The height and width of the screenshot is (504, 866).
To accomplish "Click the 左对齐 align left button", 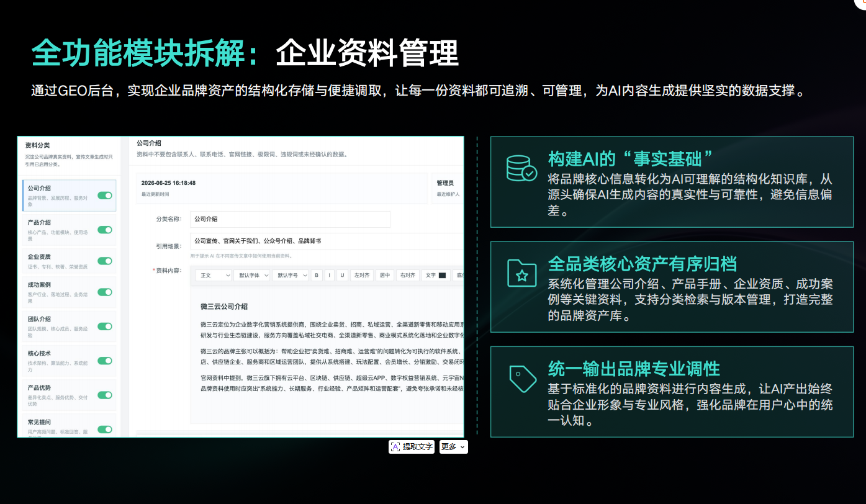I will [363, 275].
